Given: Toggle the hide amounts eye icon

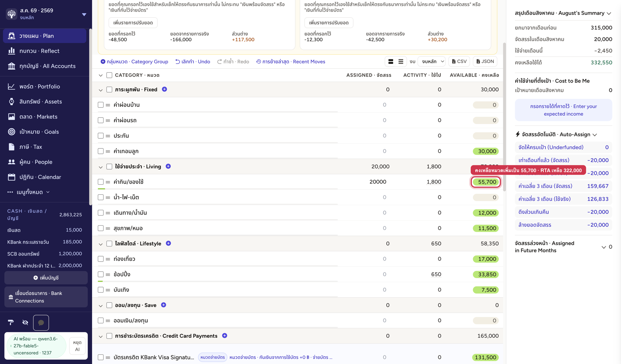Looking at the screenshot, I should click(x=25, y=322).
